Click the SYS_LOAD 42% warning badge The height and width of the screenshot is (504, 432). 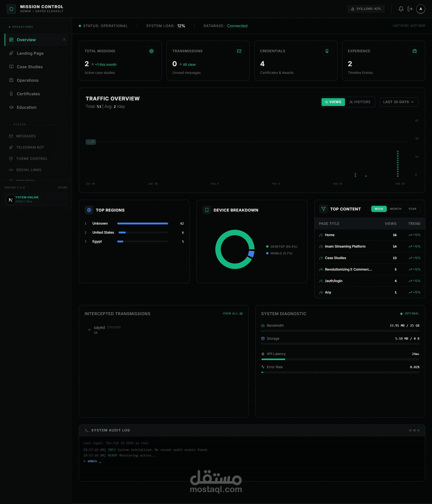366,9
